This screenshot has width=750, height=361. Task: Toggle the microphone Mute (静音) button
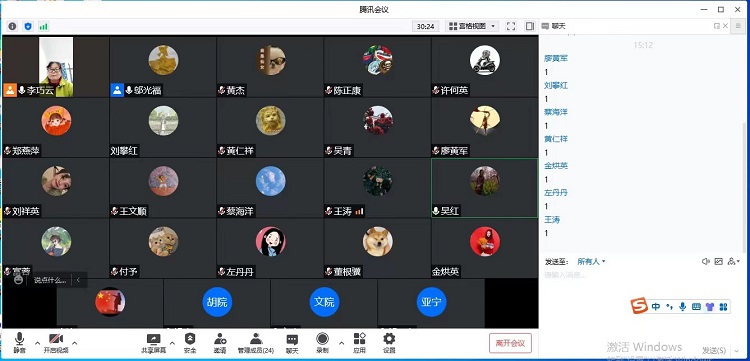tap(19, 343)
